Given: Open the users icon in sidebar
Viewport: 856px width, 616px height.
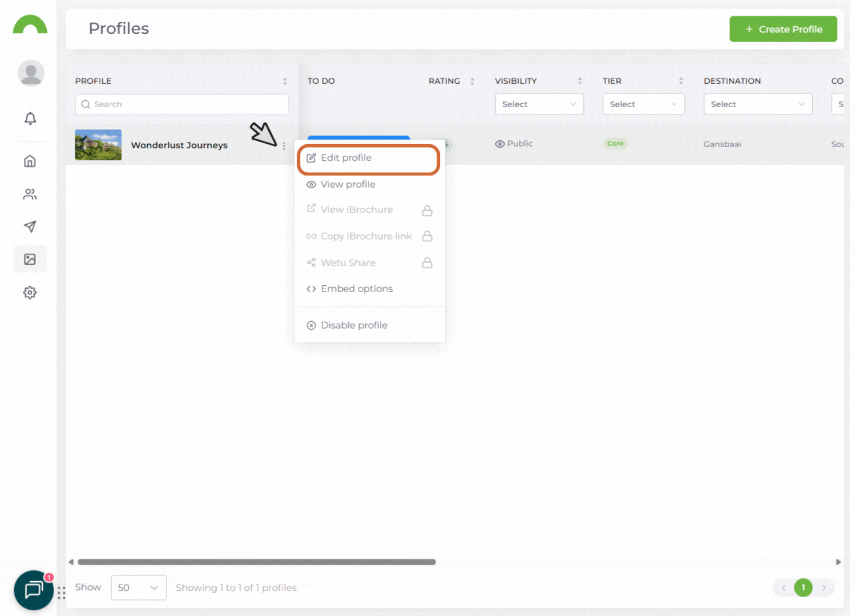Looking at the screenshot, I should tap(30, 194).
